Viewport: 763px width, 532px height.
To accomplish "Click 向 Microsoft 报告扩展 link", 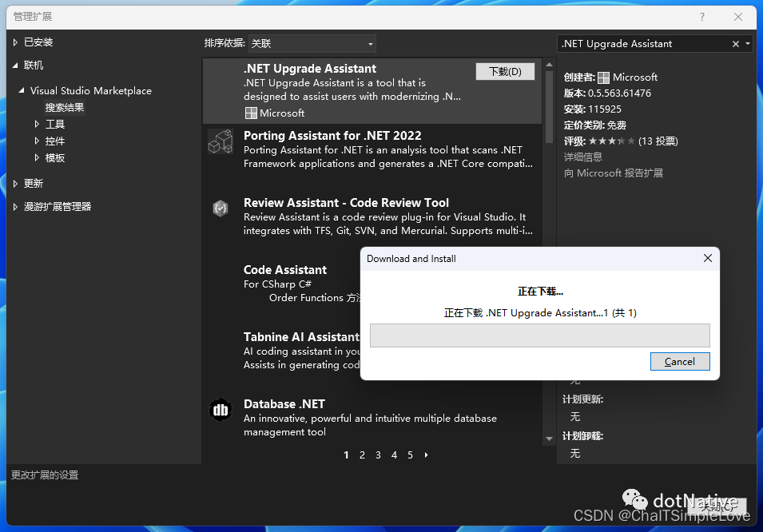I will point(613,173).
